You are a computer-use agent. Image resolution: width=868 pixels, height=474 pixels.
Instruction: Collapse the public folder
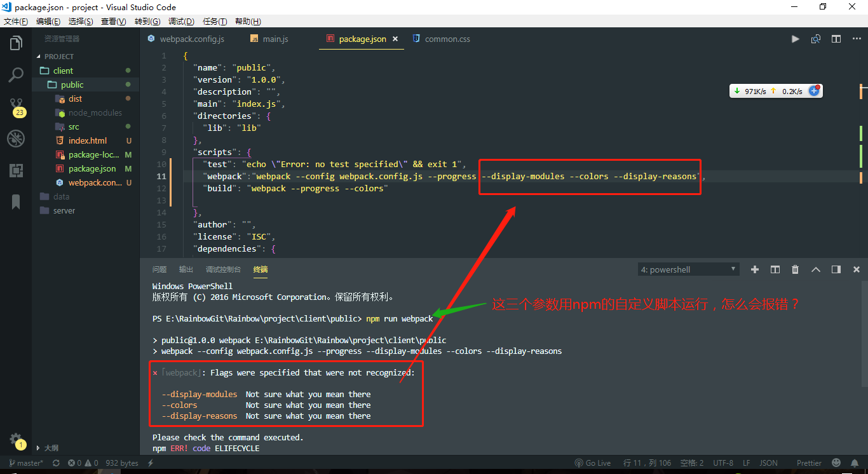(86, 85)
